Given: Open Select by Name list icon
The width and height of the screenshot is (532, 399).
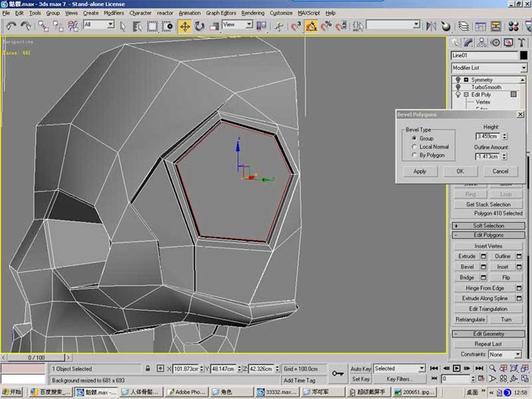Looking at the screenshot, I should click(138, 26).
